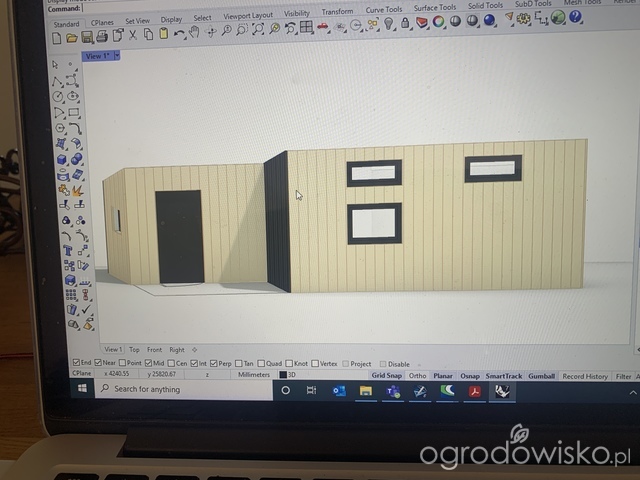Toggle Osnap in the status bar
Screen dimensions: 640x480
(x=470, y=376)
